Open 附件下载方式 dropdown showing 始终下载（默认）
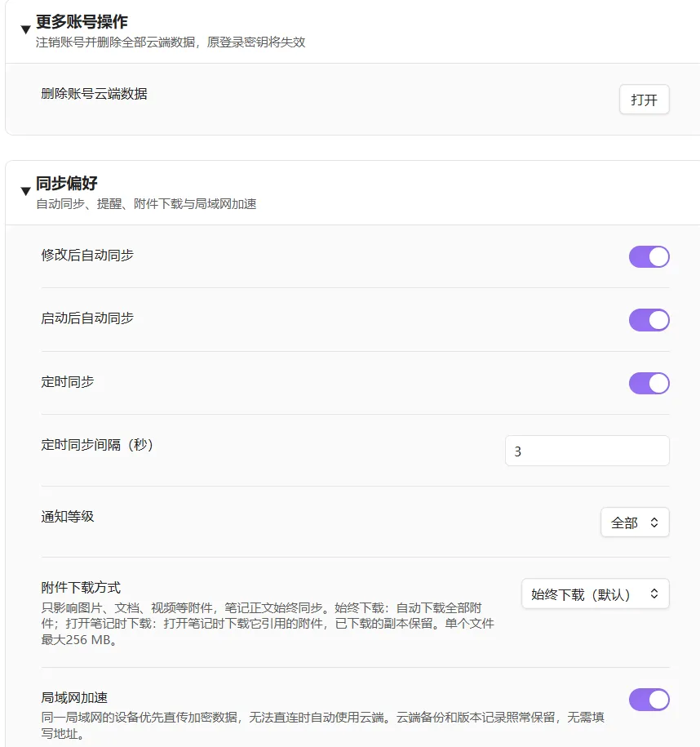700x747 pixels. (596, 594)
